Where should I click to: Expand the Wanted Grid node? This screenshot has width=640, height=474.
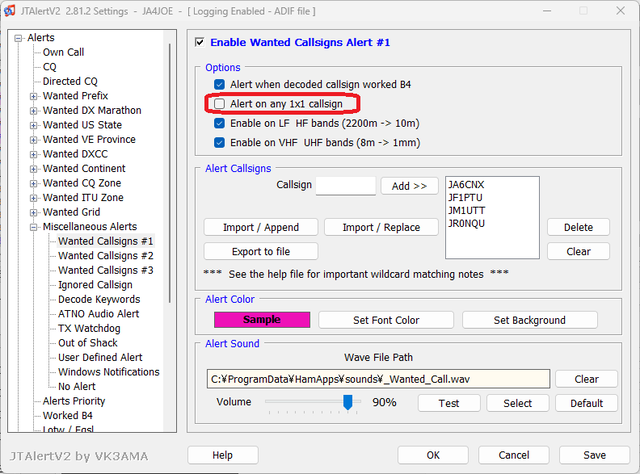pos(33,213)
